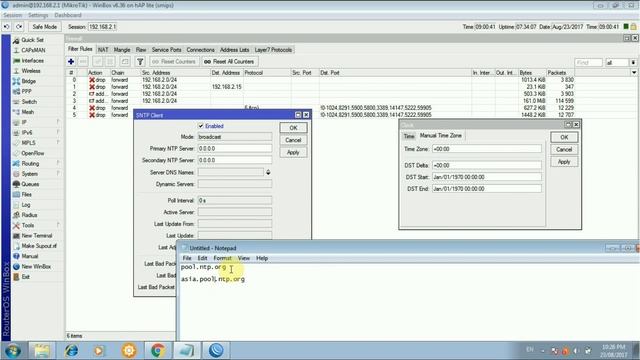This screenshot has height=360, width=640.
Task: Click Apply in Clock window
Action: pos(564,162)
